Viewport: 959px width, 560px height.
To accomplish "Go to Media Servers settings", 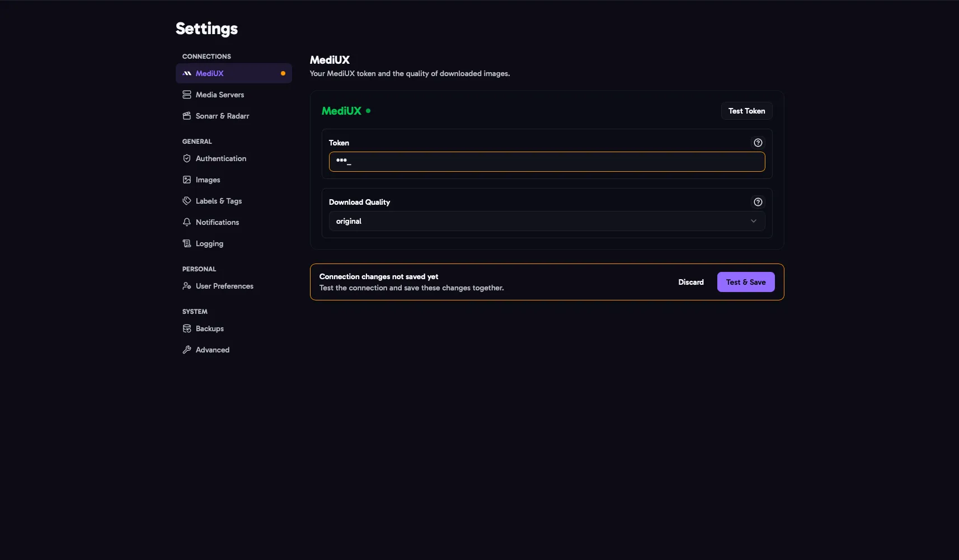I will point(234,95).
